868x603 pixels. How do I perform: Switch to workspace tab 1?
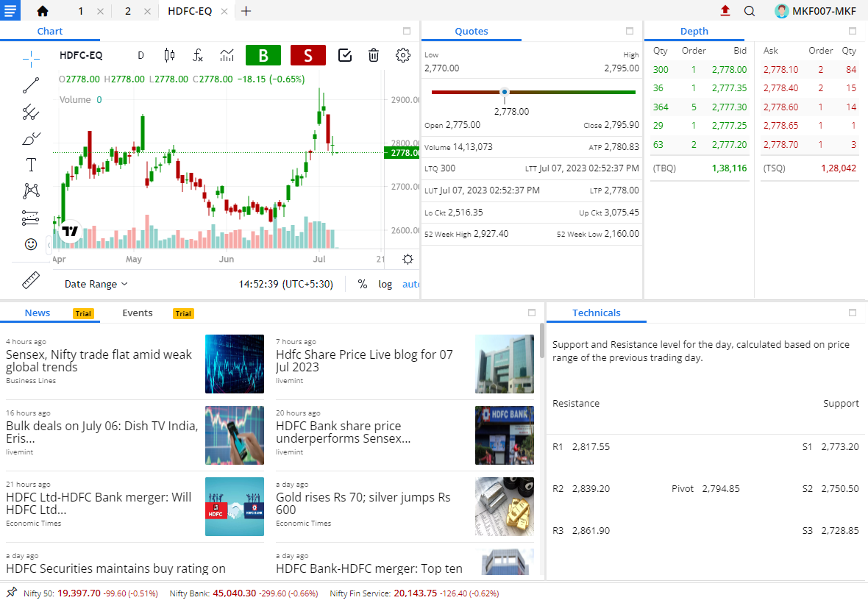pyautogui.click(x=81, y=11)
